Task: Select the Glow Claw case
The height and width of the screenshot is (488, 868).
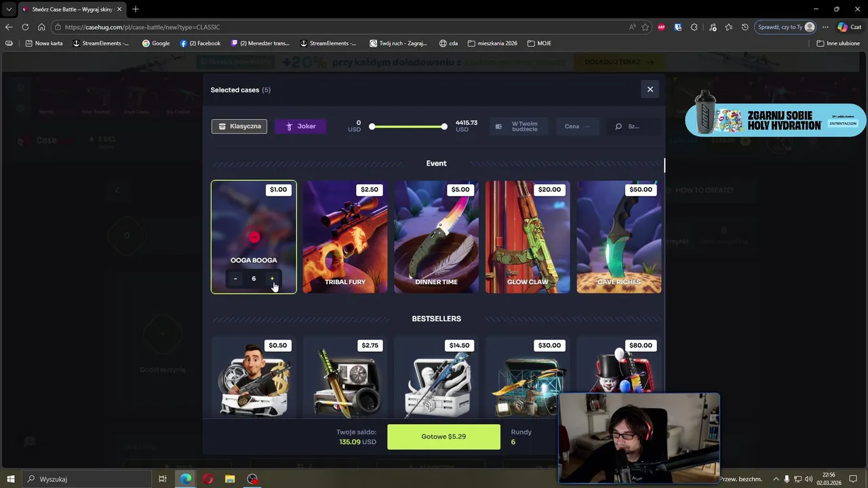Action: click(528, 237)
